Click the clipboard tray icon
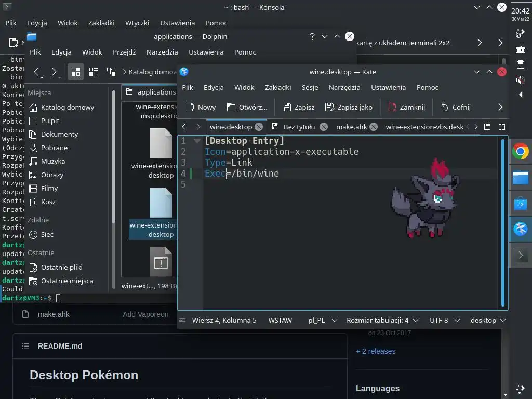 coord(521,64)
